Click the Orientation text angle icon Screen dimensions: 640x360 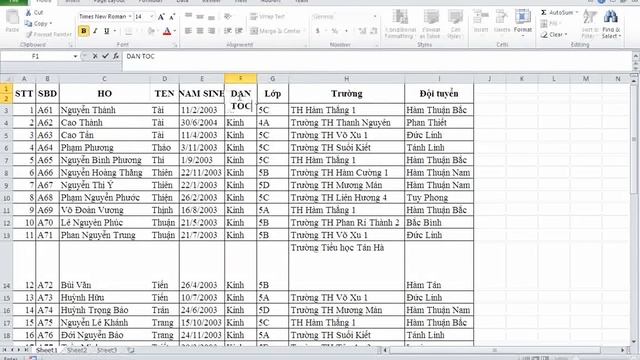coord(228,16)
